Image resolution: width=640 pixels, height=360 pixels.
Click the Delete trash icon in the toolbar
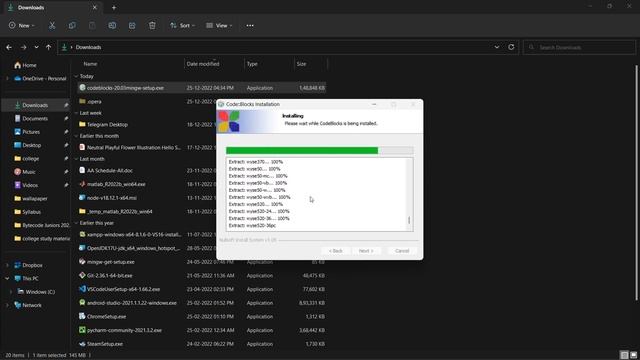(x=152, y=25)
